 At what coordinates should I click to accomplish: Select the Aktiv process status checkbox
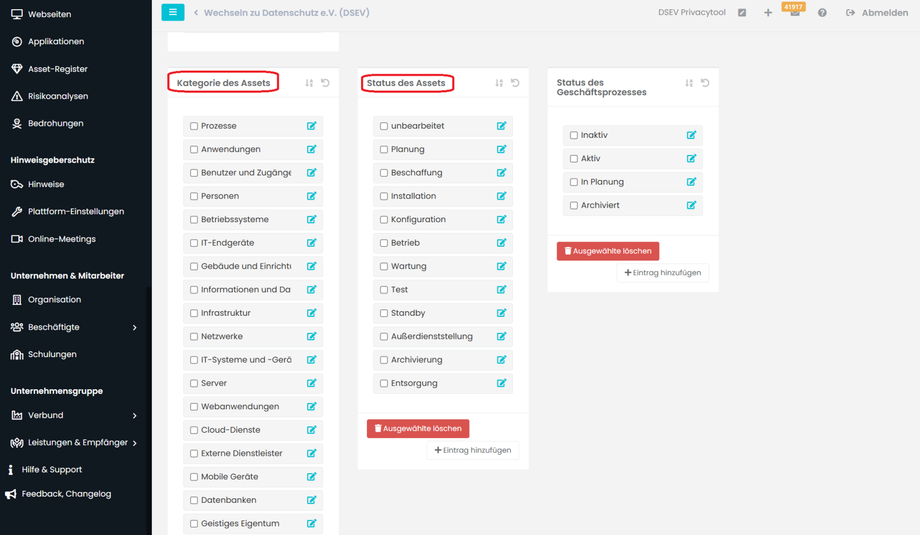click(574, 159)
